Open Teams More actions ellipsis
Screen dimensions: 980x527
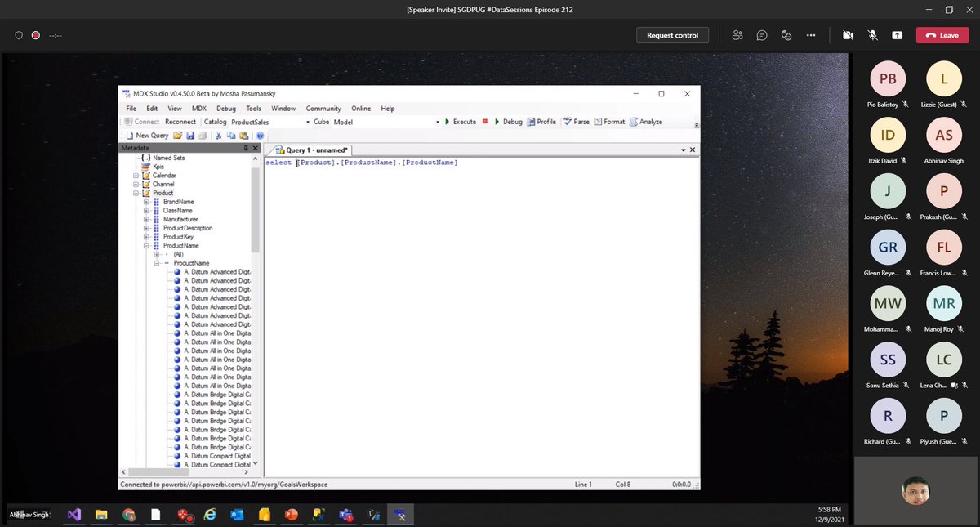pos(811,35)
